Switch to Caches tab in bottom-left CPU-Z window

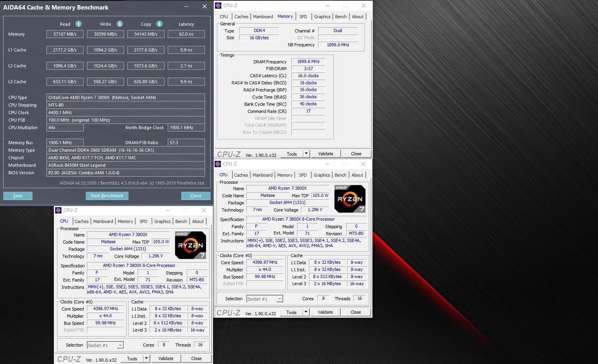pos(81,221)
